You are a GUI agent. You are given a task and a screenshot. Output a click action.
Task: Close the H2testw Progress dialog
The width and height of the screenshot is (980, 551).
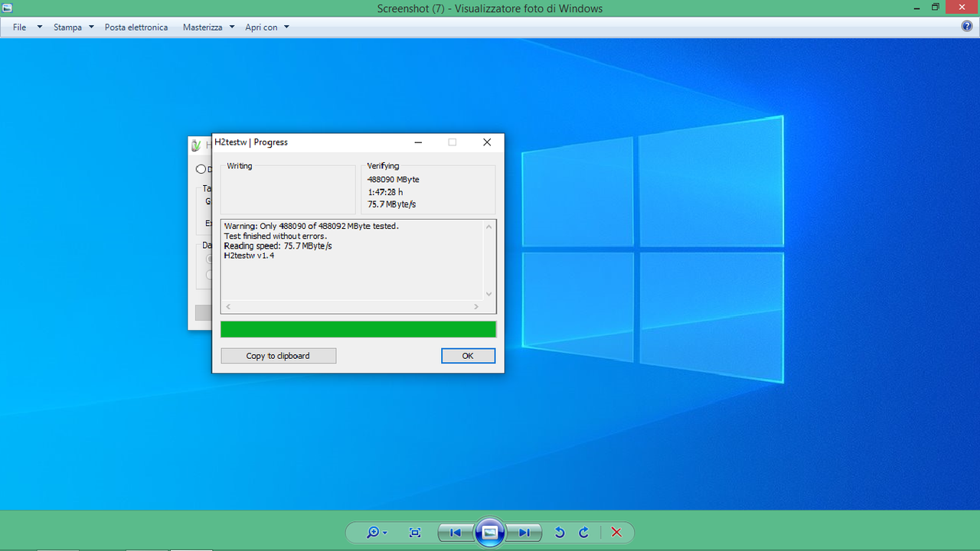click(x=487, y=142)
